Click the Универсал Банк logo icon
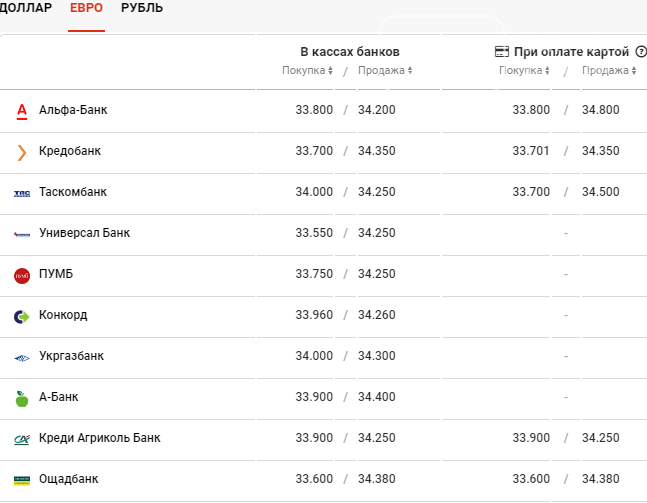This screenshot has height=503, width=647. 22,233
